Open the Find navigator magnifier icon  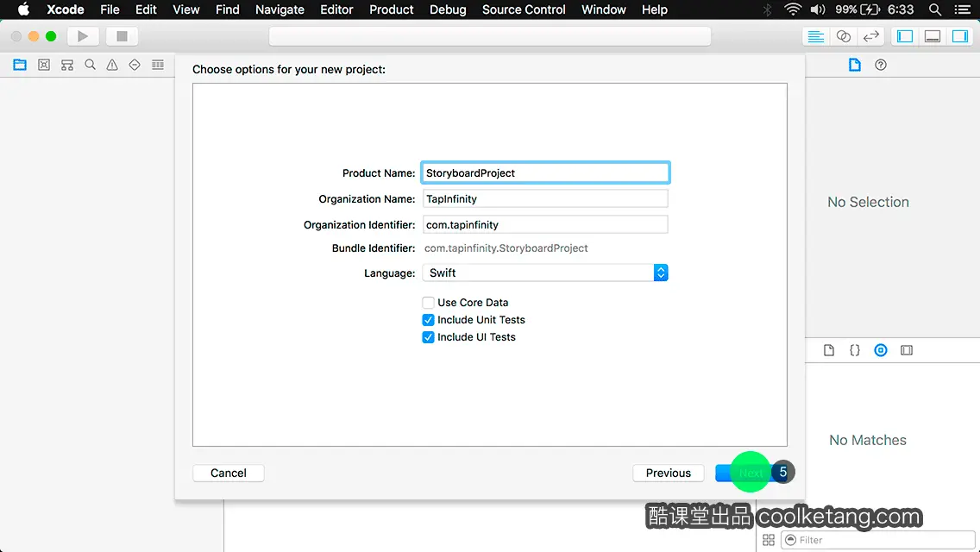(x=90, y=65)
